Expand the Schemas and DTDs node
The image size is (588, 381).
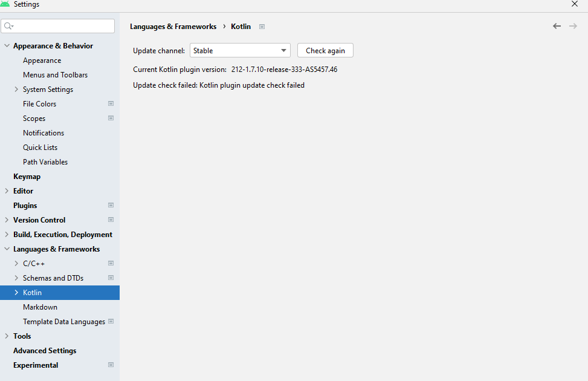point(16,278)
